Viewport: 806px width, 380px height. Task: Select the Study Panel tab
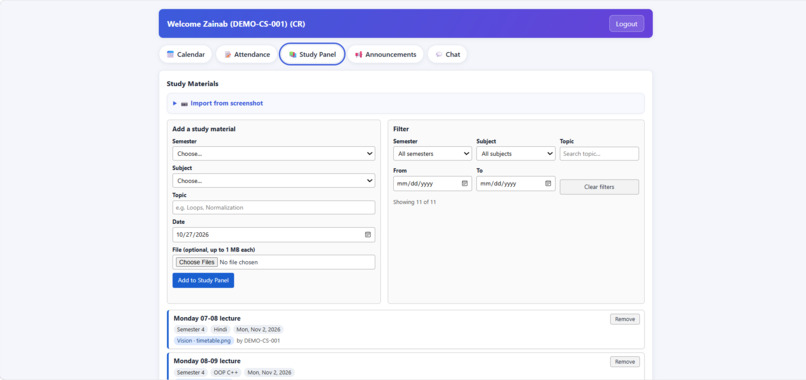[x=312, y=55]
